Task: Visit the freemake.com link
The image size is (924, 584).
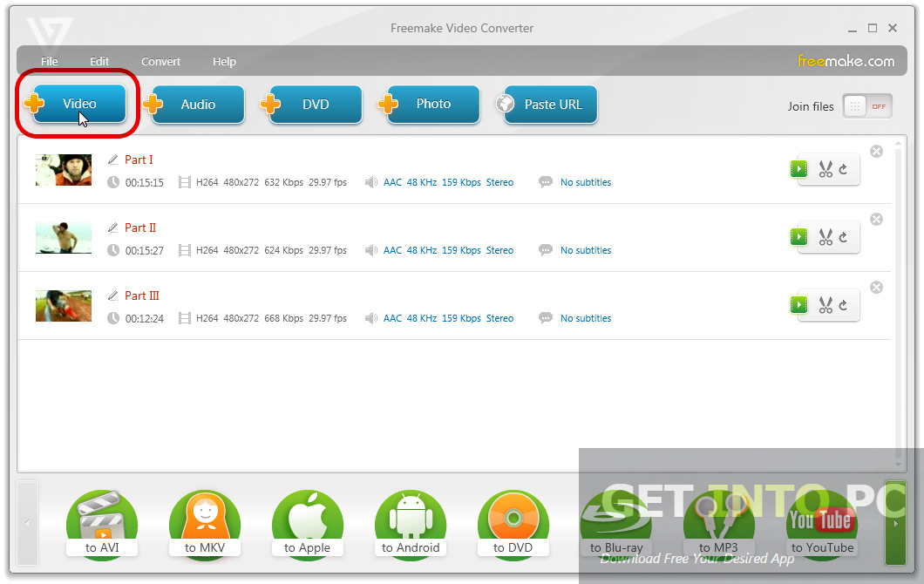Action: coord(846,61)
